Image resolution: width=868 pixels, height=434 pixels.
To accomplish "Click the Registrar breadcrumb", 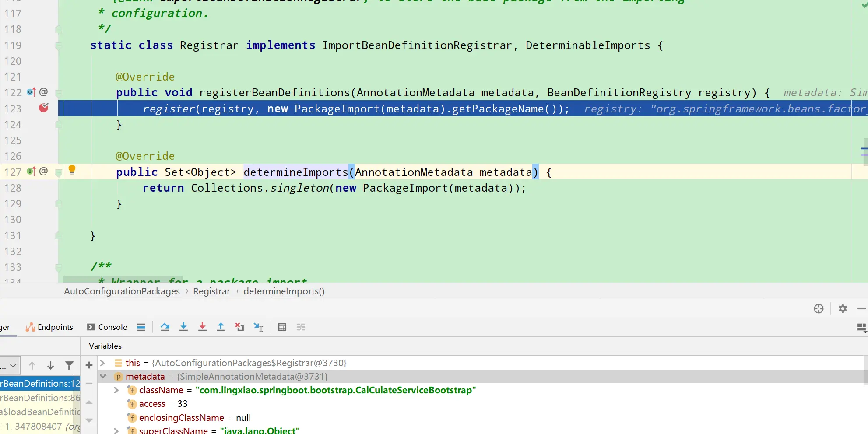I will 211,291.
